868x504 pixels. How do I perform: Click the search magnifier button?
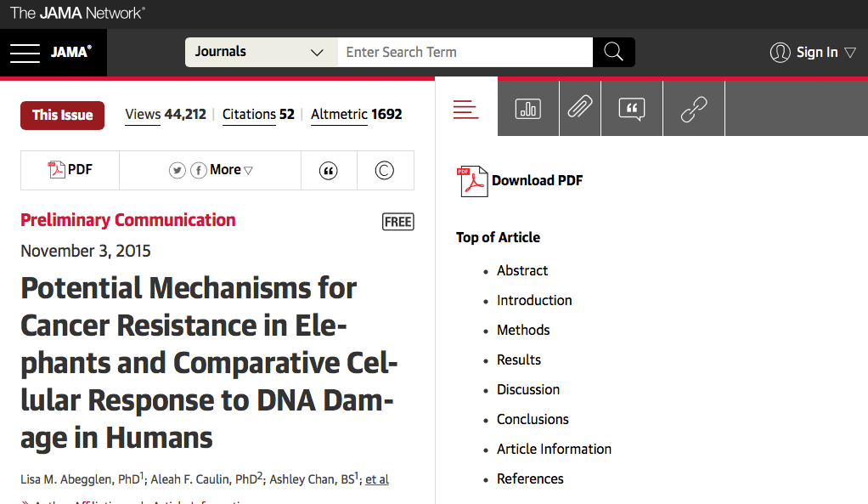[613, 52]
